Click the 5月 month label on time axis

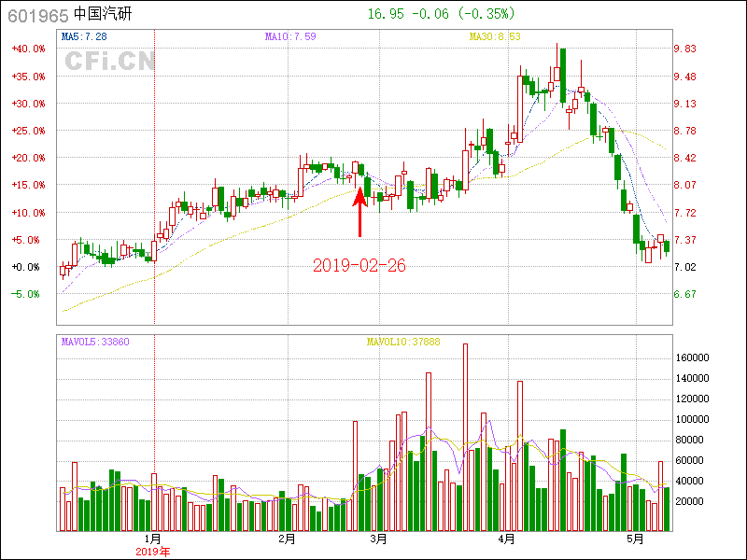pos(636,539)
